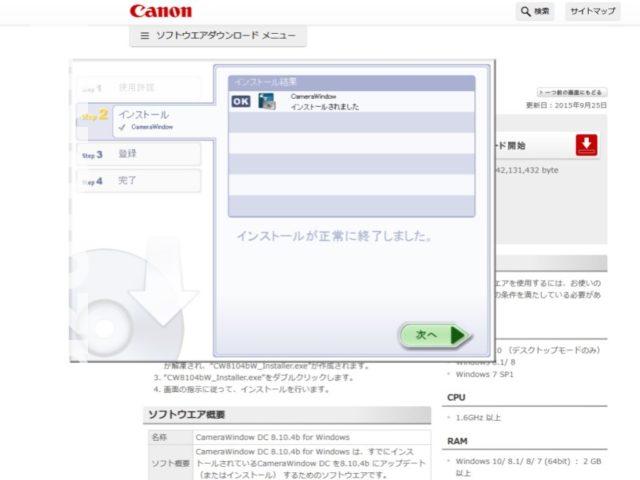The width and height of the screenshot is (640, 480).
Task: Select Step 1 使用許諾 tab
Action: coord(138,88)
